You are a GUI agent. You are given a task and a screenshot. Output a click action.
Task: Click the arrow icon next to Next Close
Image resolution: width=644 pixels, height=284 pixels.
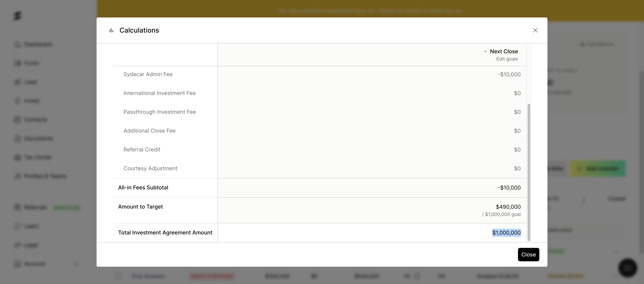point(485,51)
